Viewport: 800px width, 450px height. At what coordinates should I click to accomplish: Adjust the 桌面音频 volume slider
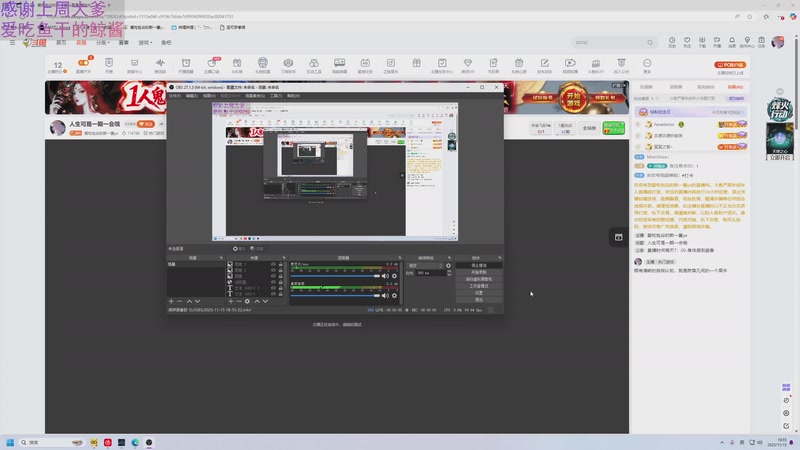coord(335,295)
